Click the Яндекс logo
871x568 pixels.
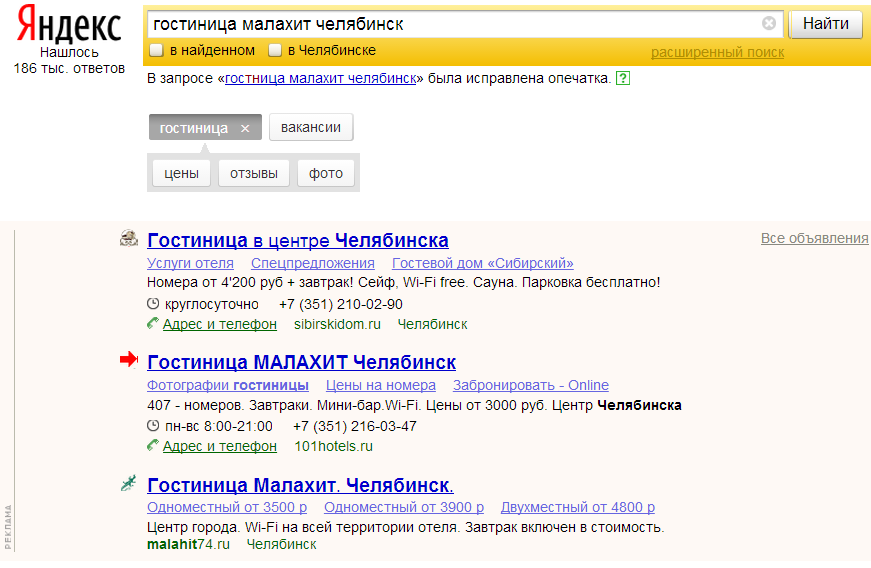point(69,24)
